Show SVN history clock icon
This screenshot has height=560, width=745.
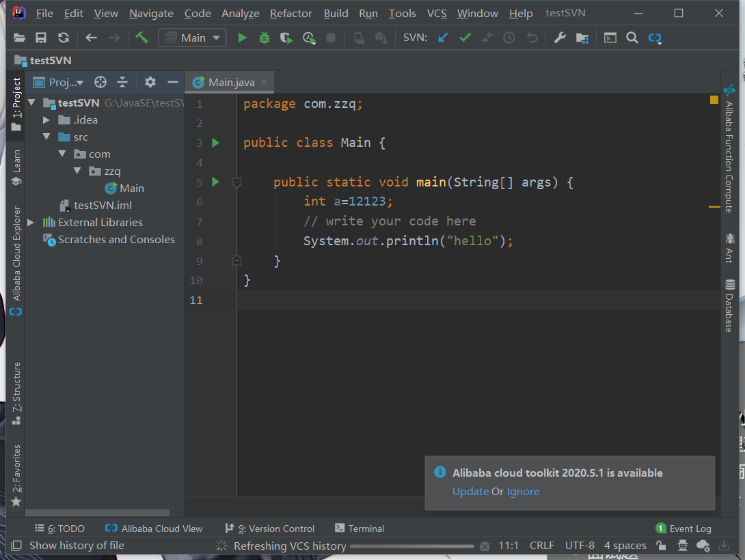pyautogui.click(x=509, y=38)
